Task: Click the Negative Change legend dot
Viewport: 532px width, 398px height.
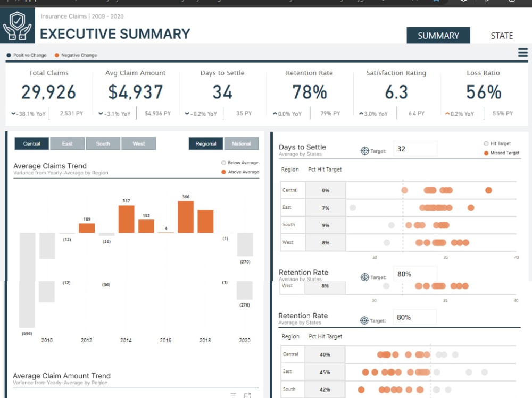Action: click(57, 55)
